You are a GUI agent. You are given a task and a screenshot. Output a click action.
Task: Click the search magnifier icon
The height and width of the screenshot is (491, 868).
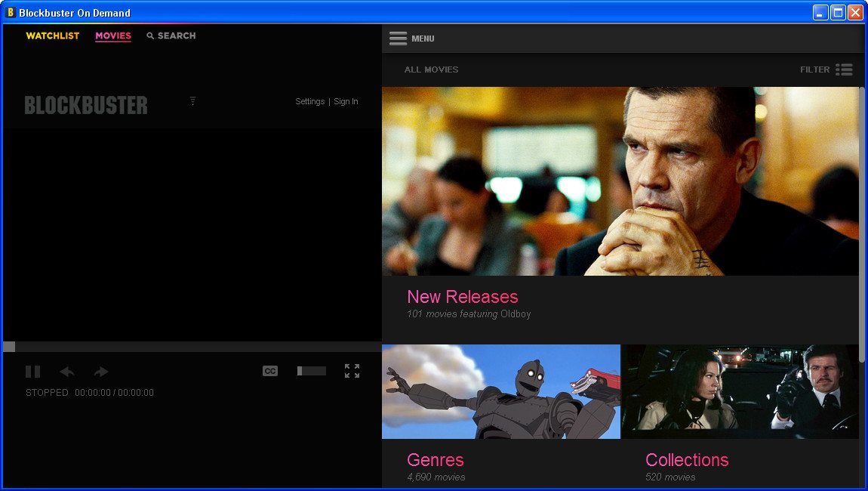point(150,36)
